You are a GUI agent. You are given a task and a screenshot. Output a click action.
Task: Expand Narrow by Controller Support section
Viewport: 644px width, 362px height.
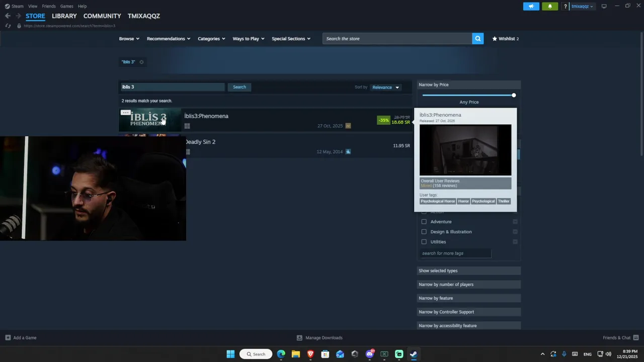pos(469,312)
